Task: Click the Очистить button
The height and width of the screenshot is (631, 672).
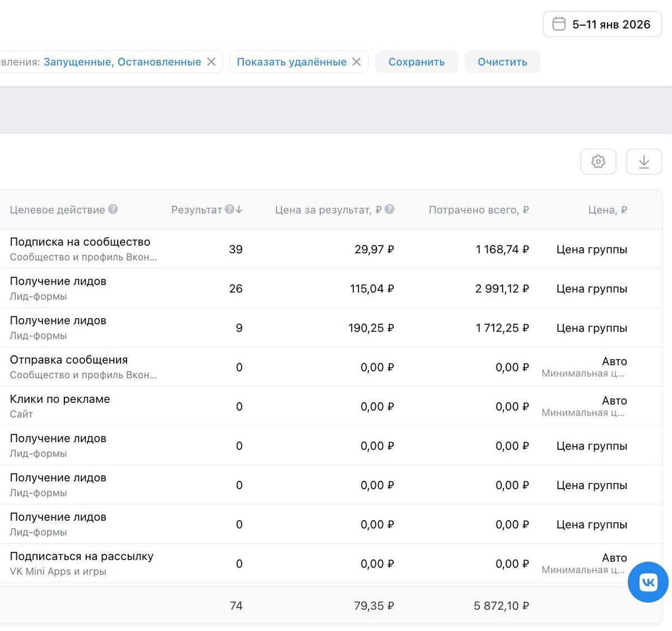Action: (x=502, y=62)
